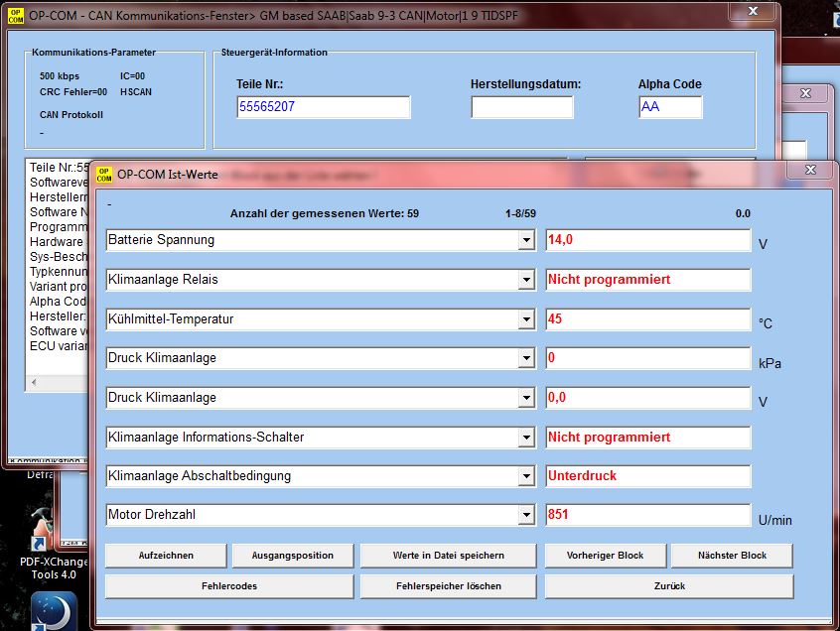Click the Klimaanlage Relais value Nicht programmiert
The height and width of the screenshot is (631, 840).
coord(647,280)
